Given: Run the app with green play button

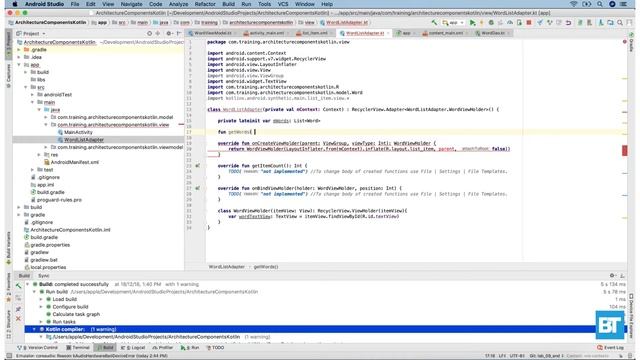Looking at the screenshot, I should [472, 23].
